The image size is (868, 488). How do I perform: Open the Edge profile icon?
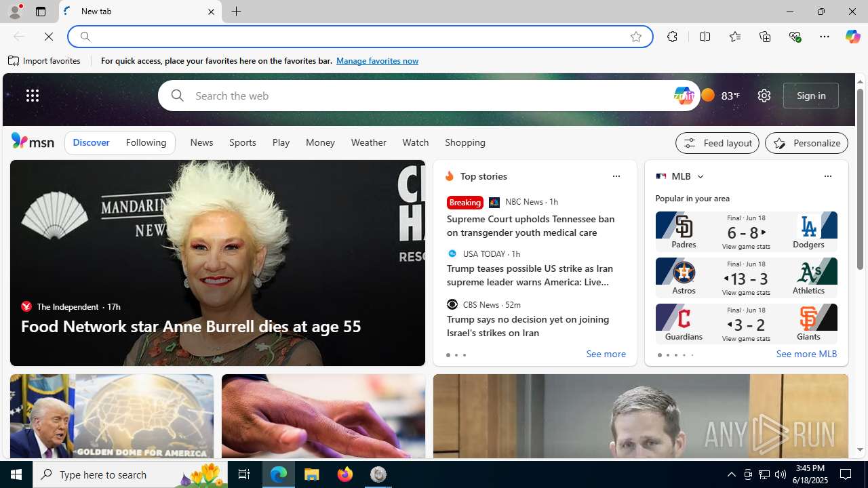coord(14,12)
